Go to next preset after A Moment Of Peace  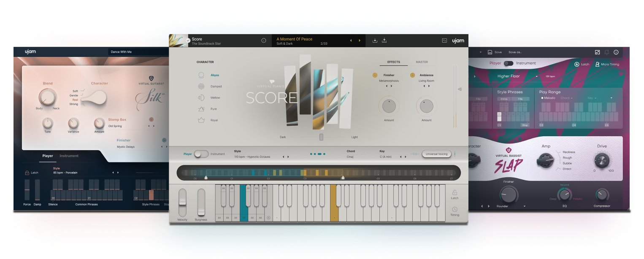(x=360, y=40)
